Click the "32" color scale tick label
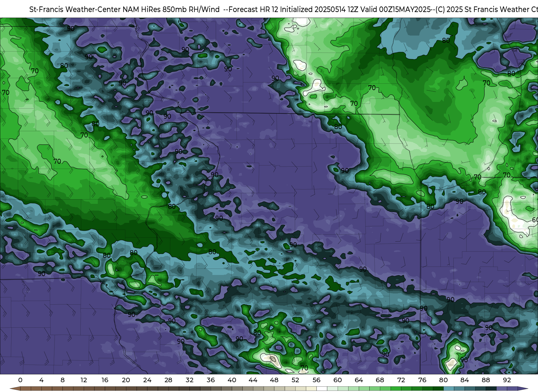Screen dimensions: 538x392 click(189, 380)
